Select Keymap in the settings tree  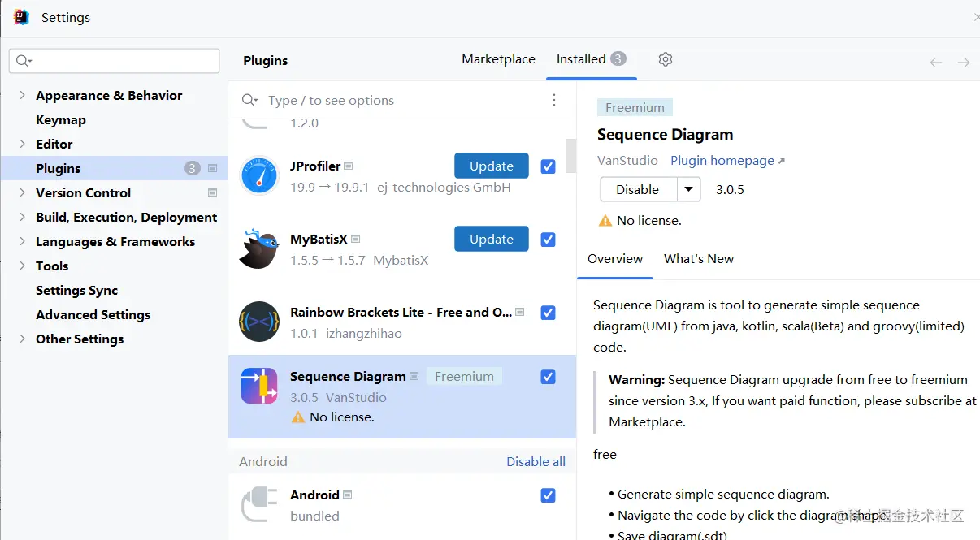click(x=61, y=119)
